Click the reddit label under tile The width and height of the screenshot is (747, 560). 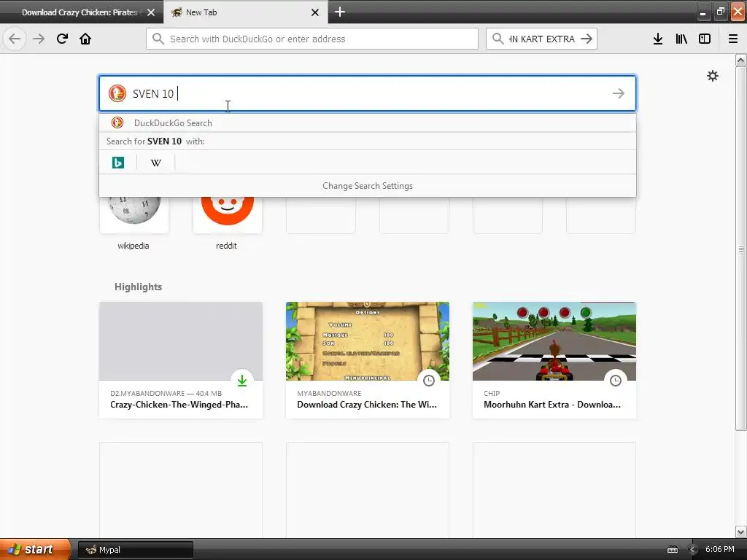coord(226,246)
